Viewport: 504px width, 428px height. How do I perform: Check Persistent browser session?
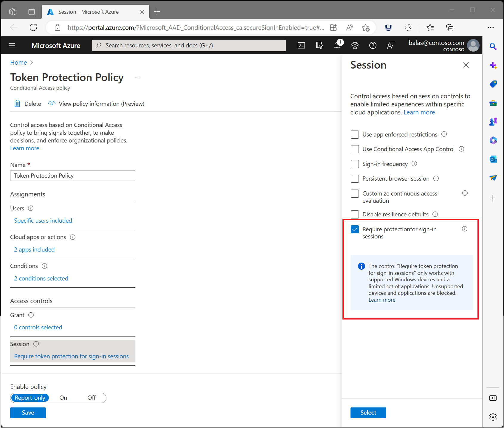[354, 179]
